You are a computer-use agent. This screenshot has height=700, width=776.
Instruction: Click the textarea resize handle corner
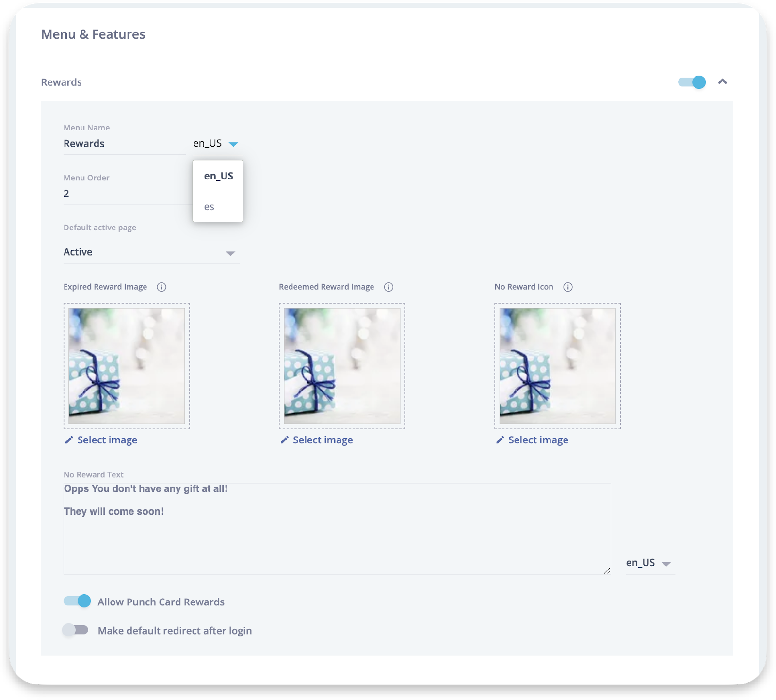coord(607,571)
